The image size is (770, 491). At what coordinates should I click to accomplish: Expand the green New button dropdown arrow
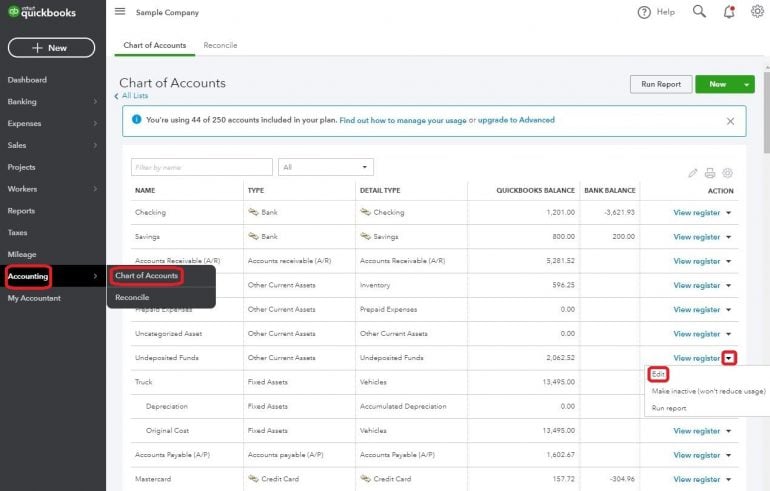click(748, 85)
